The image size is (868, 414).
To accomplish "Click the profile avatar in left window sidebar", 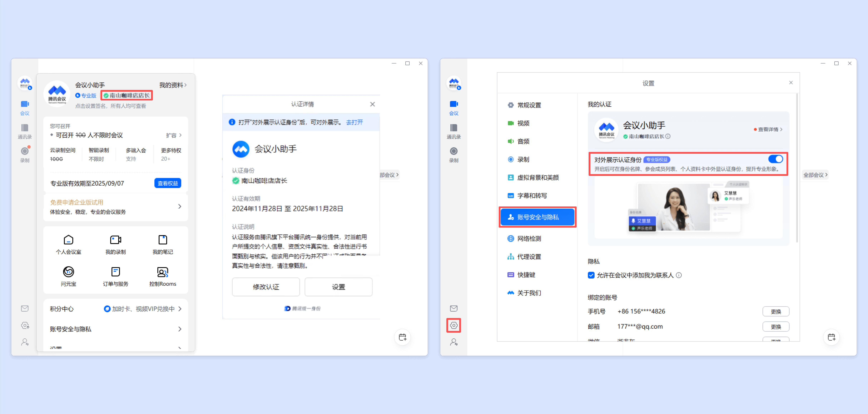I will pos(25,83).
